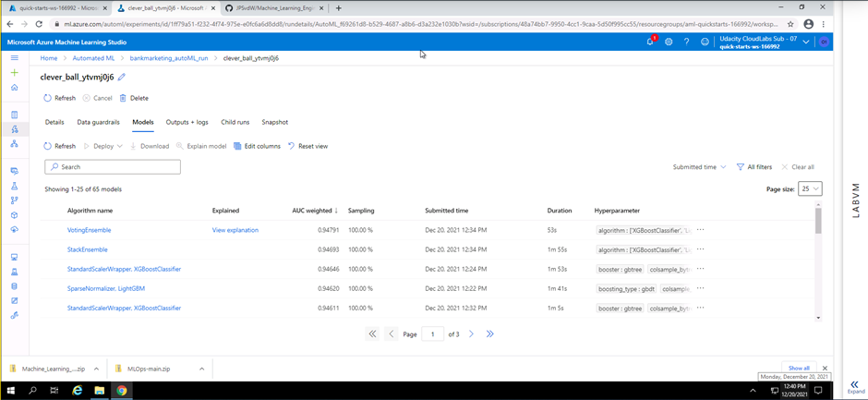Open Chrome profile icon
Screen dimensions: 868x400
(x=808, y=24)
